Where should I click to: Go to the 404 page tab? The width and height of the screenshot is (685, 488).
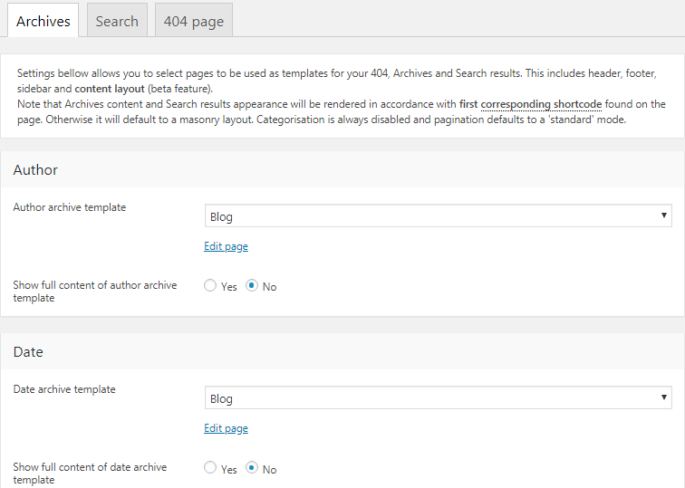point(194,21)
